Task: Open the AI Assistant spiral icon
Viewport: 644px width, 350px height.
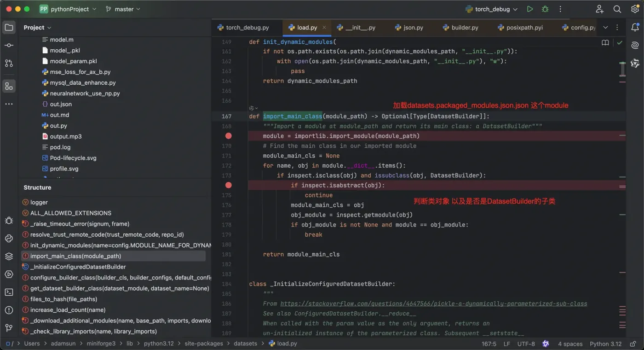Action: coord(635,45)
